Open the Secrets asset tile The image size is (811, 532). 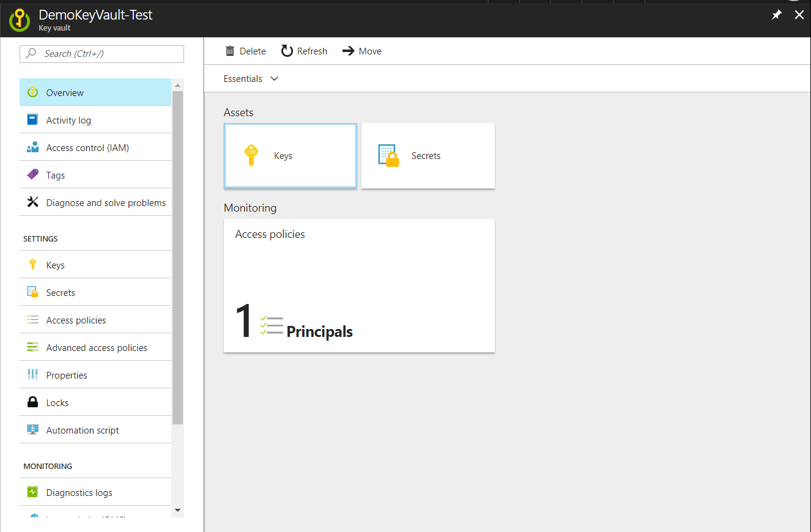pyautogui.click(x=428, y=155)
